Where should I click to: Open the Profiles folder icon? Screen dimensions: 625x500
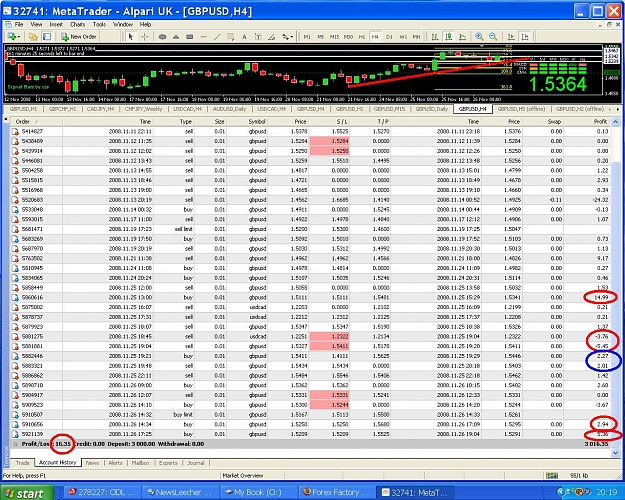[x=33, y=37]
